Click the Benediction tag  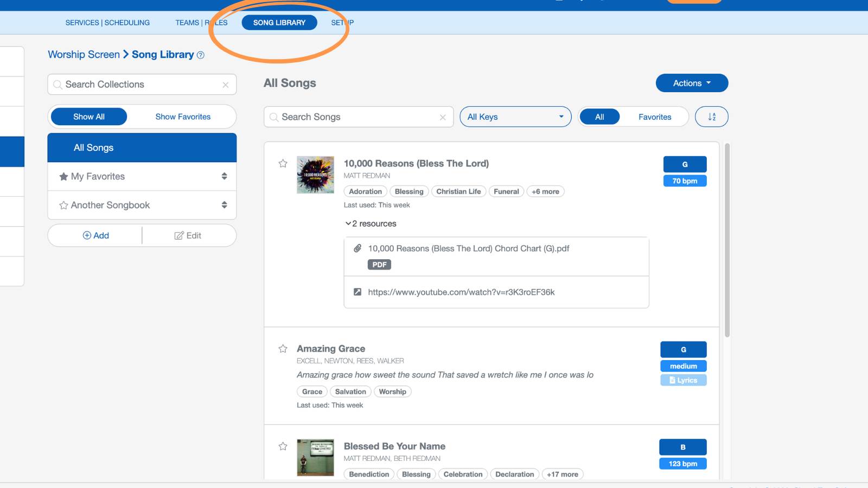click(x=369, y=474)
